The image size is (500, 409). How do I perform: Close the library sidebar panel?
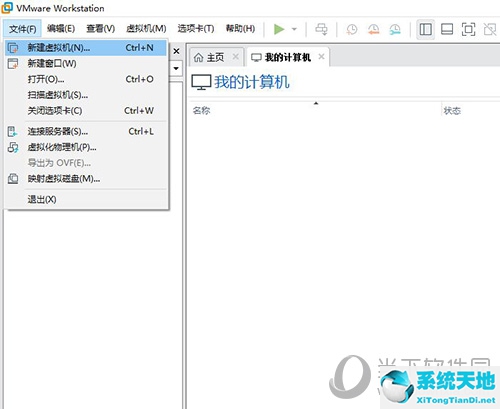click(x=176, y=51)
